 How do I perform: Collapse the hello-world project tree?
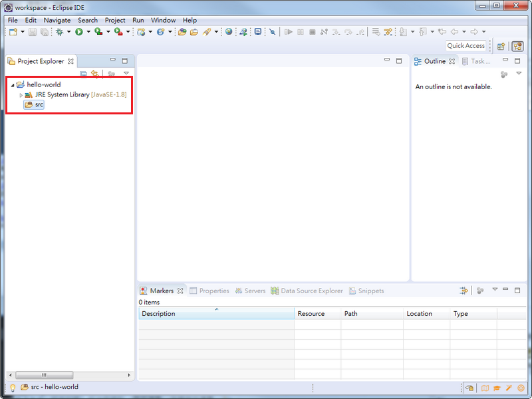point(12,85)
